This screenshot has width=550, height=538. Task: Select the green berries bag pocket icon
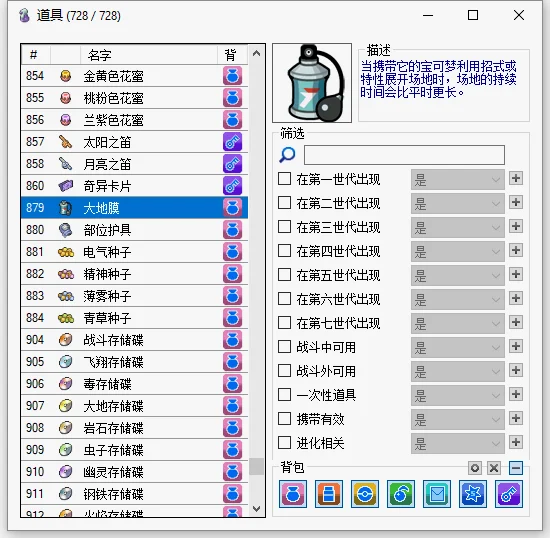(x=401, y=494)
